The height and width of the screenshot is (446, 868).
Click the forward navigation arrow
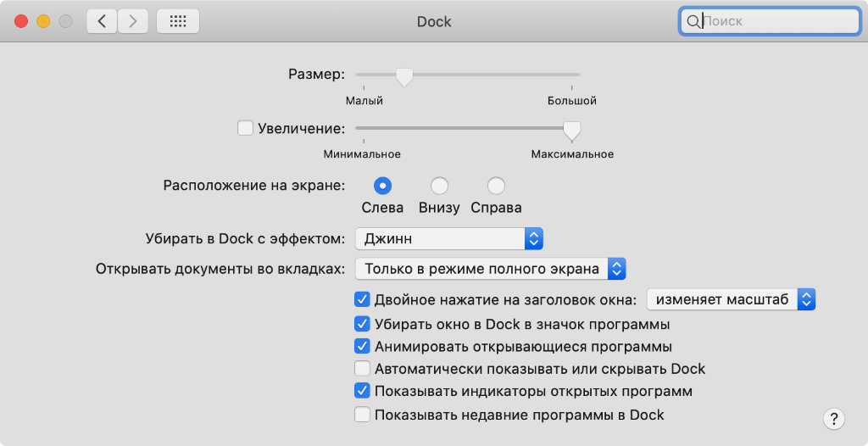click(x=131, y=21)
